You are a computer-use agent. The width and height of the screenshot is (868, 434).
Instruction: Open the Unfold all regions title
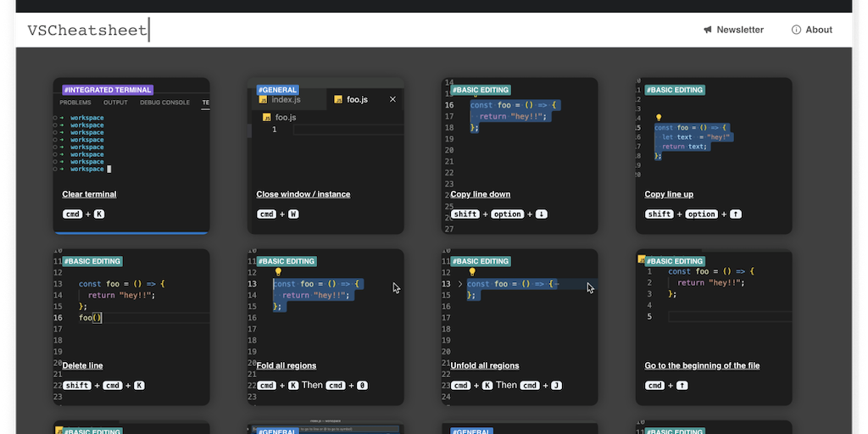click(x=485, y=366)
